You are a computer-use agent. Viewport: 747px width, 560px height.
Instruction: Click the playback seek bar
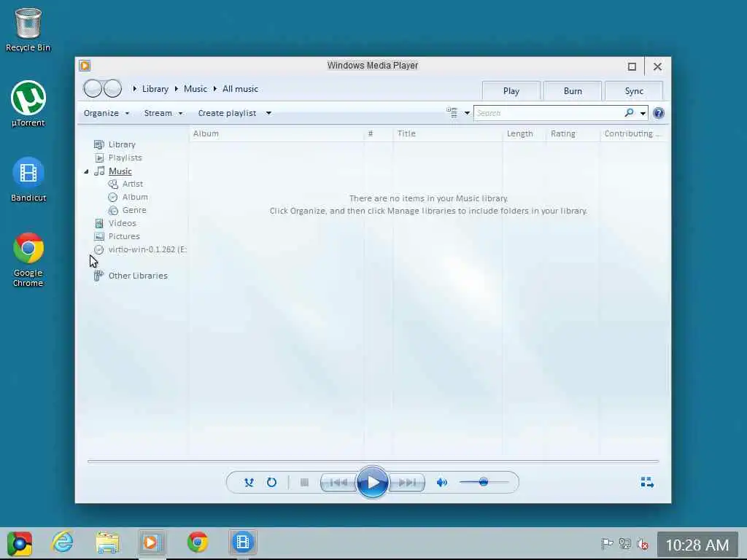(373, 461)
